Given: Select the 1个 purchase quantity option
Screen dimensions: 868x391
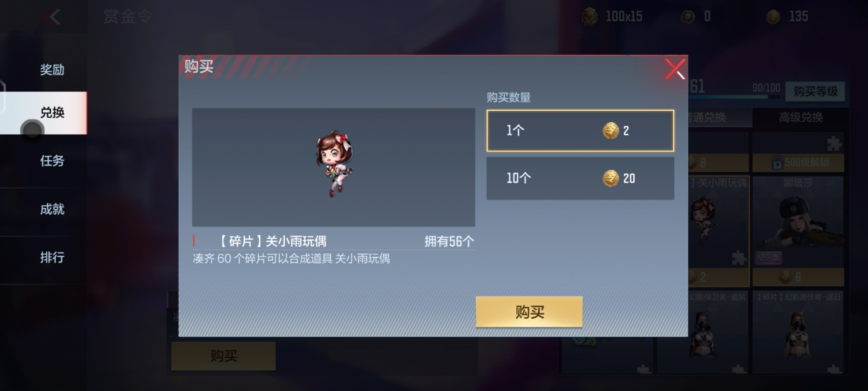Looking at the screenshot, I should point(580,131).
